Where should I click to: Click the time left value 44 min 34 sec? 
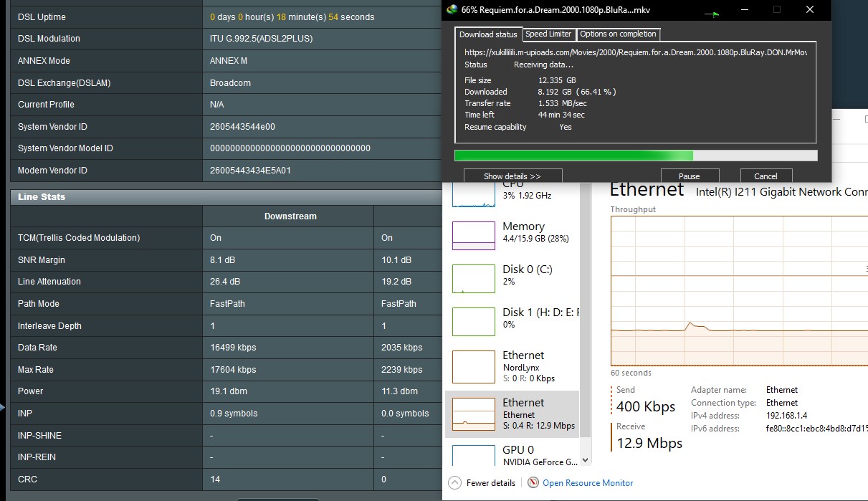(x=561, y=115)
